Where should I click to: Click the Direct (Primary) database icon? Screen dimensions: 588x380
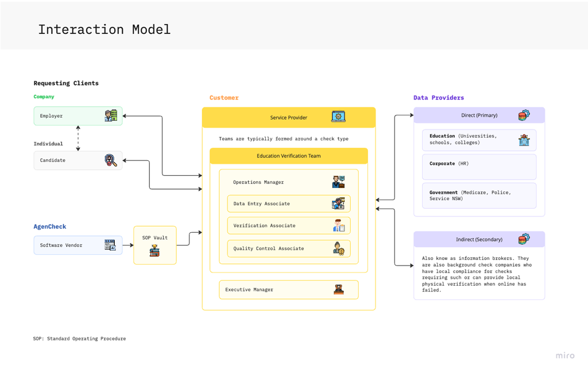coord(524,116)
